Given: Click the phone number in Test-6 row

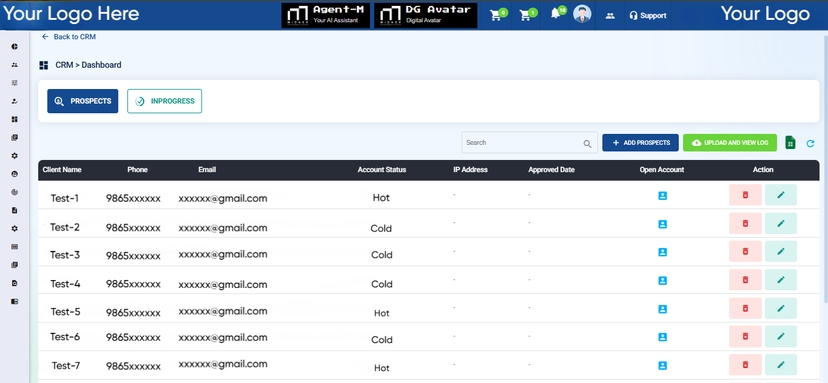Looking at the screenshot, I should point(133,338).
